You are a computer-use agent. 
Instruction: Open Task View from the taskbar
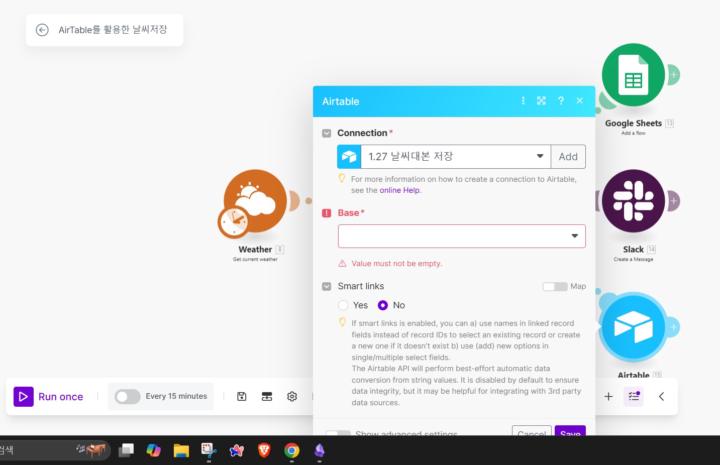(x=126, y=450)
